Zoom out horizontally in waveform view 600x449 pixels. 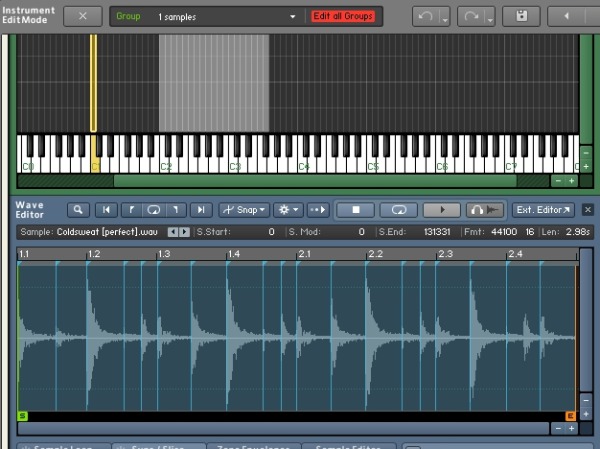pyautogui.click(x=558, y=429)
